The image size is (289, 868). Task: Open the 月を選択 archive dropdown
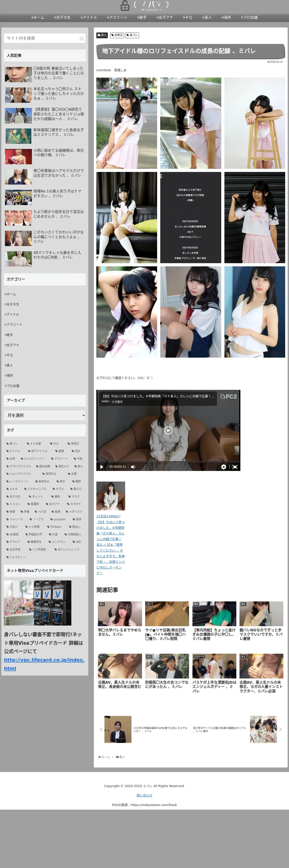coord(45,416)
